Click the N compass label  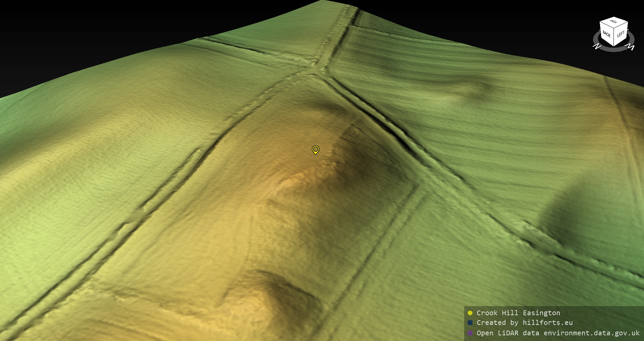[x=597, y=46]
